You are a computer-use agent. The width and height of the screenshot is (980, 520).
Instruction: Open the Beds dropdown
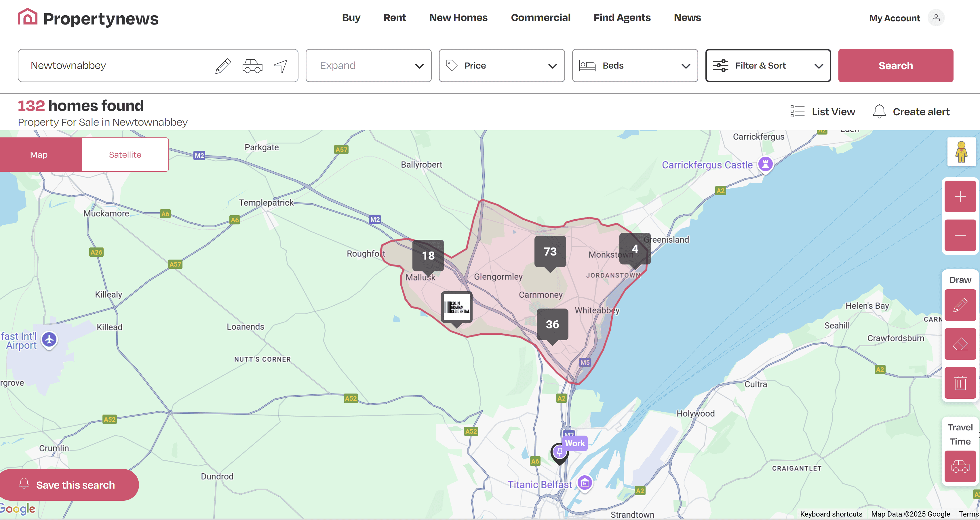pos(635,65)
